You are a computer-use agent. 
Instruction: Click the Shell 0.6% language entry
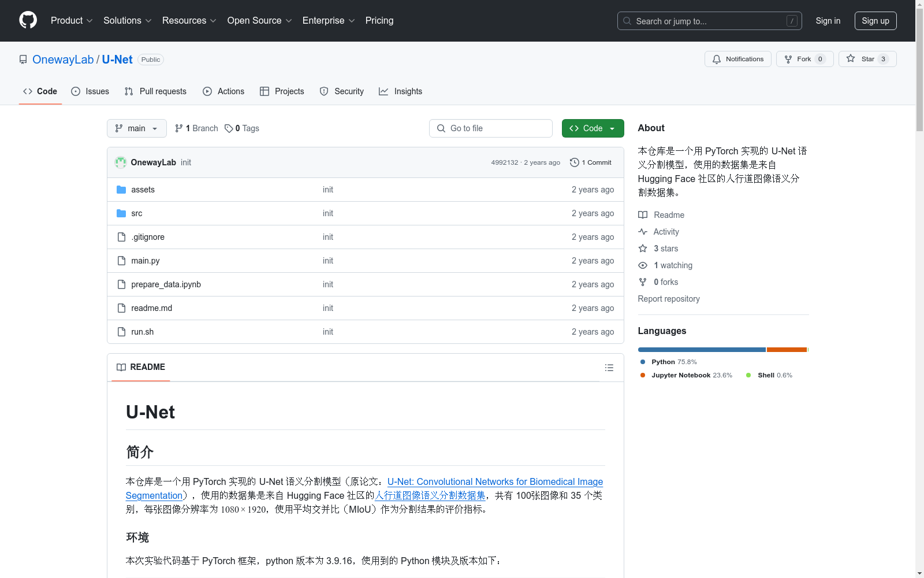click(x=769, y=375)
